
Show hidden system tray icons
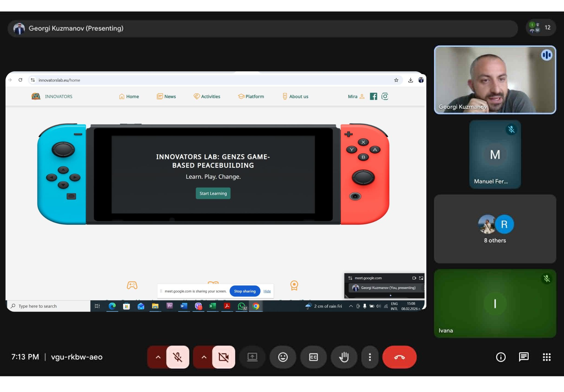click(x=351, y=306)
